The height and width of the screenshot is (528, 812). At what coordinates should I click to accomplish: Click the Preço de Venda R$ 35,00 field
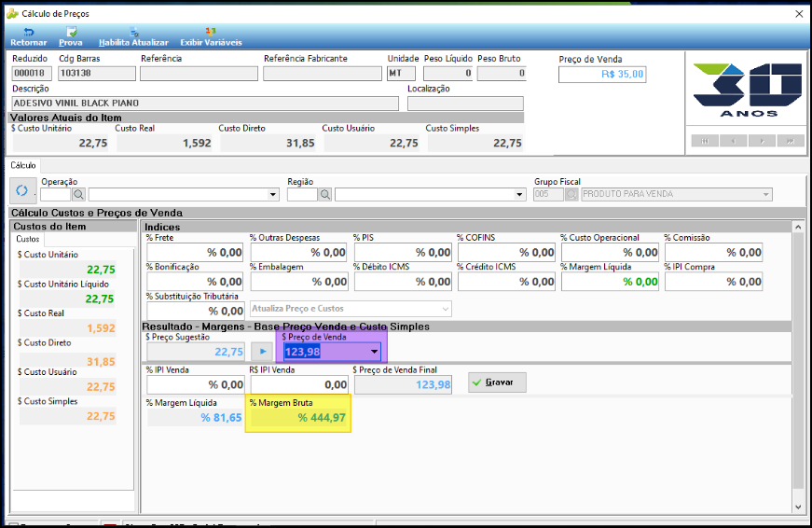(x=602, y=74)
